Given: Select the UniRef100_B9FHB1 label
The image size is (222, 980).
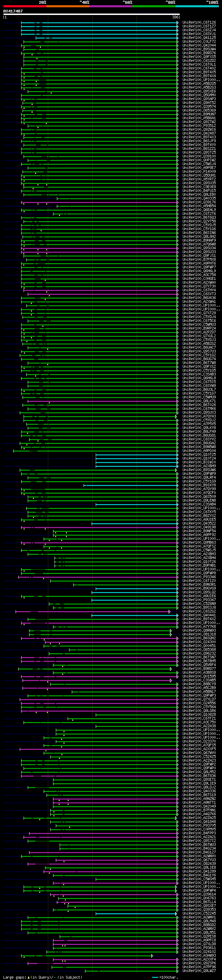Looking at the screenshot, I should coord(199,565).
